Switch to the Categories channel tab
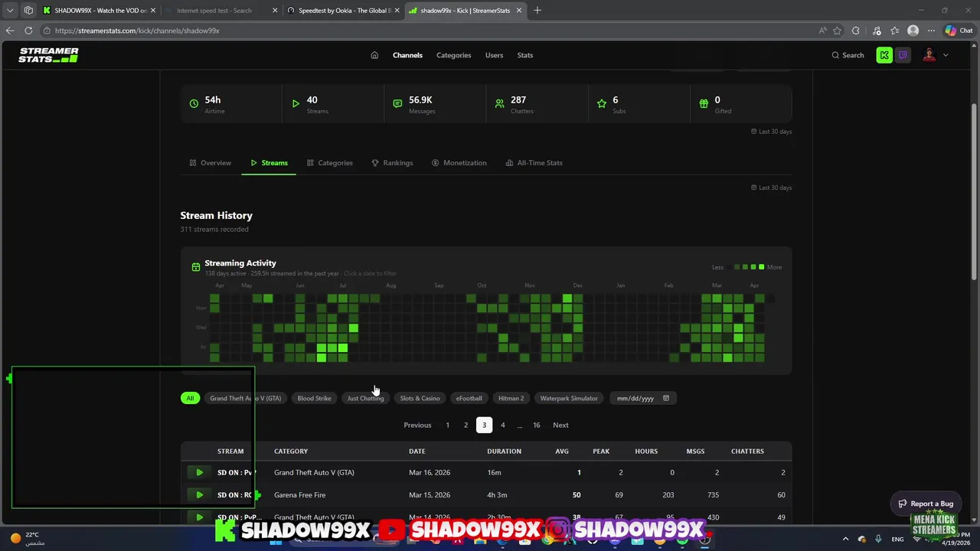This screenshot has height=551, width=980. pos(330,163)
